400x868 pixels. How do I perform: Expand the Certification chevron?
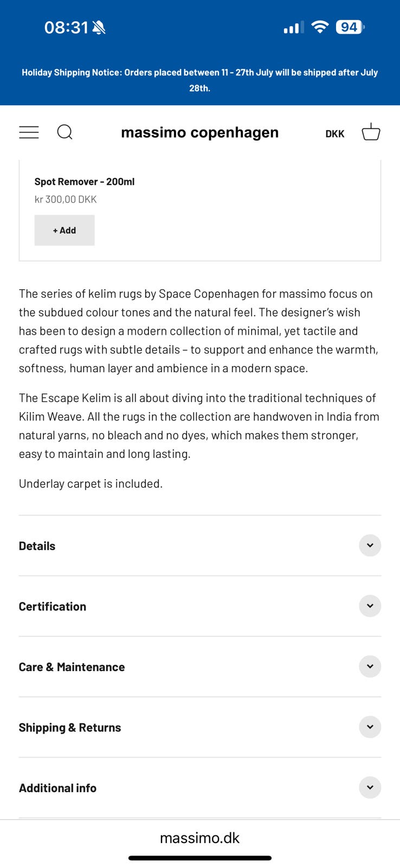point(370,606)
